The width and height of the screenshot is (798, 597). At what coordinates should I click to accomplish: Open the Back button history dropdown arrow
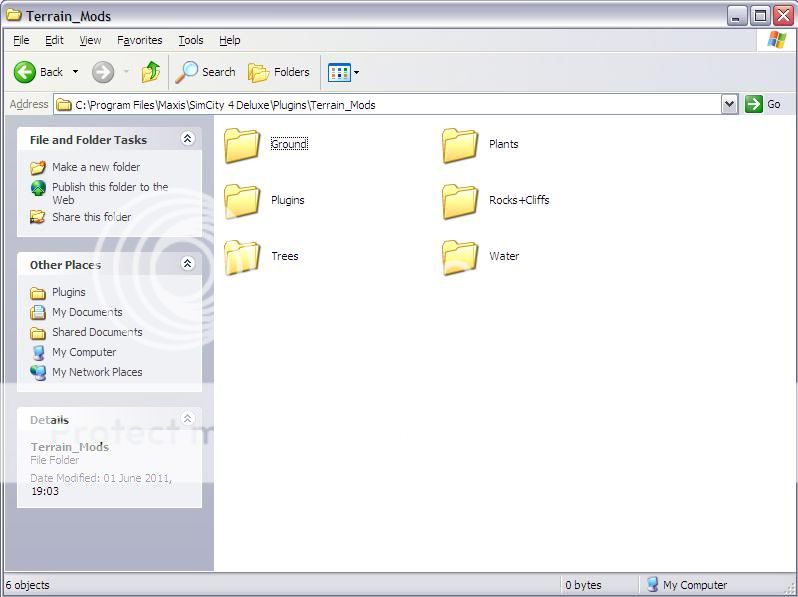coord(75,72)
